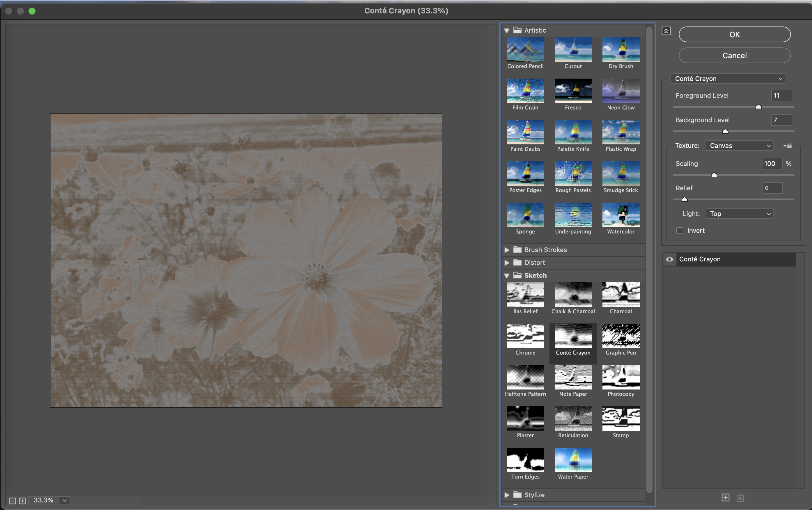This screenshot has height=510, width=812.
Task: Enable the Invert checkbox
Action: tap(680, 231)
